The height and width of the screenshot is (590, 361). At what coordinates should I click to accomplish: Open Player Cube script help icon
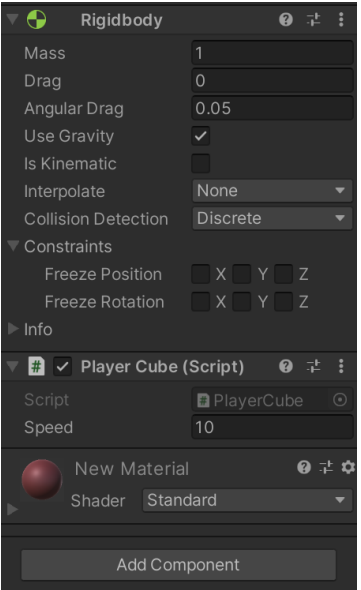(286, 366)
